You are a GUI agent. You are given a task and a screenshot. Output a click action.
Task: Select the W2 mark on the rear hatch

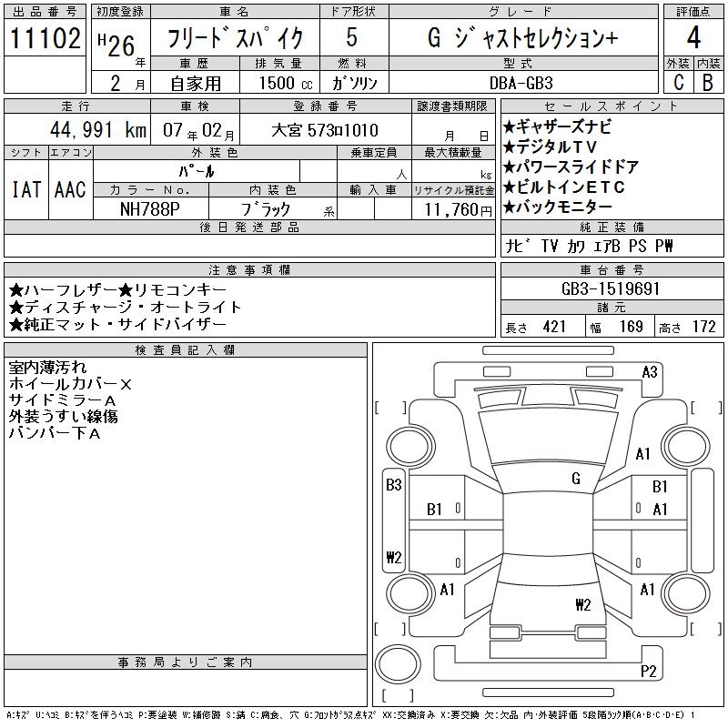(583, 604)
